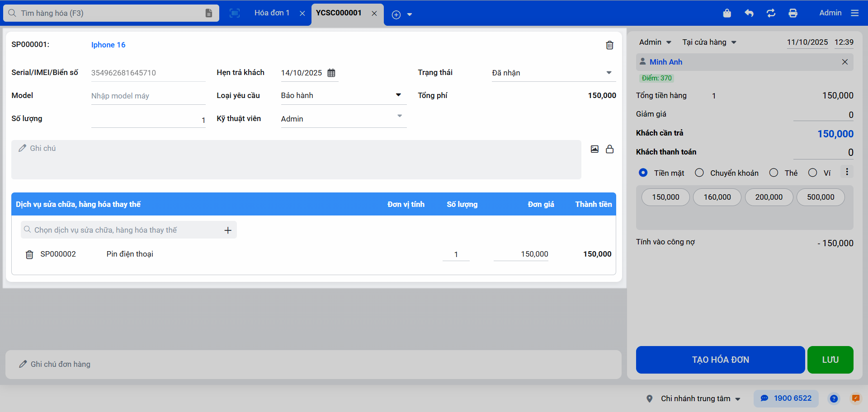
Task: Choose the 500,000 quick amount
Action: (x=821, y=197)
